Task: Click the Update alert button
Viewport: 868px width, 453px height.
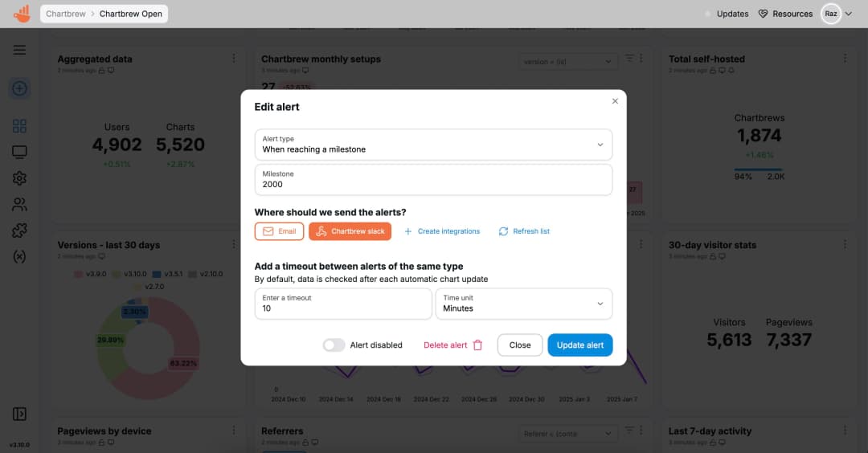Action: [579, 345]
